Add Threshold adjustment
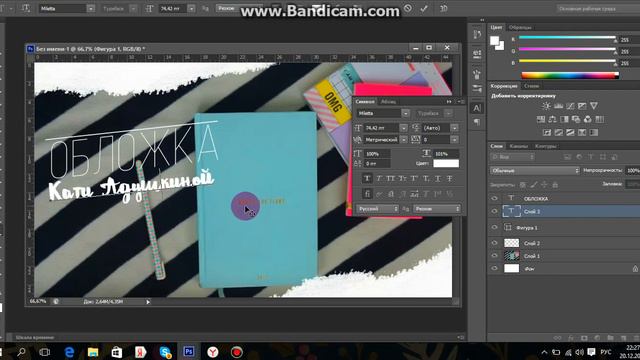 pyautogui.click(x=570, y=132)
